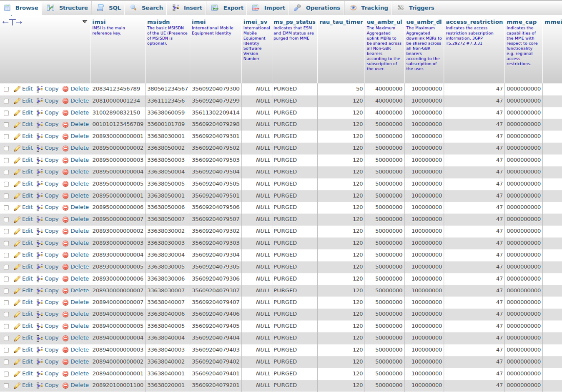Screen dimensions: 562x392
Task: Select checkbox for row IMSI 208950000000002
Action: 6,148
